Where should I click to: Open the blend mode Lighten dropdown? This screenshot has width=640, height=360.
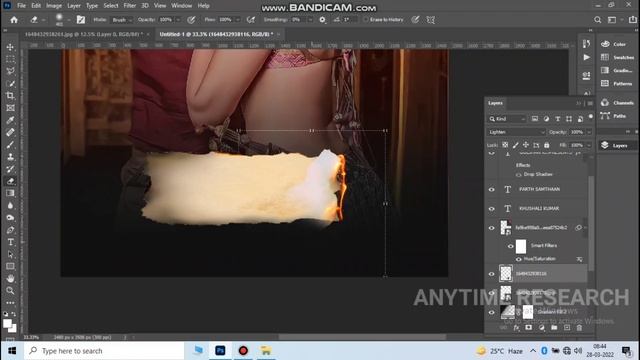coord(516,132)
